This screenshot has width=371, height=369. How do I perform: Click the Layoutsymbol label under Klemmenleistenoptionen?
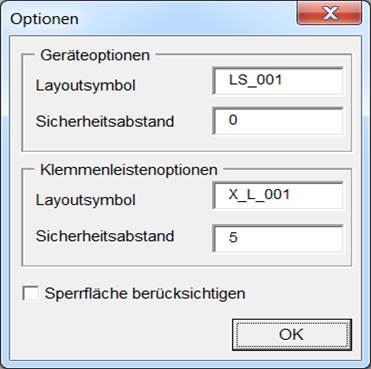point(86,200)
